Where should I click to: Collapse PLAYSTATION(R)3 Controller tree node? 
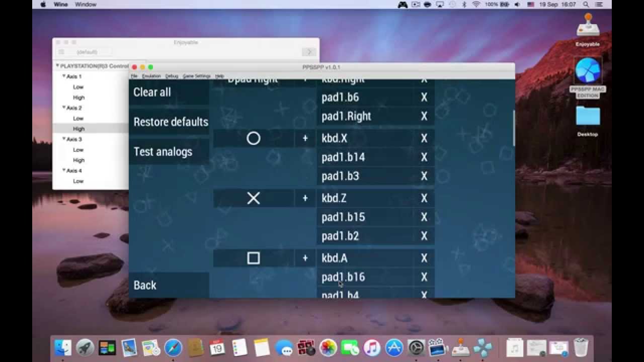tap(57, 66)
